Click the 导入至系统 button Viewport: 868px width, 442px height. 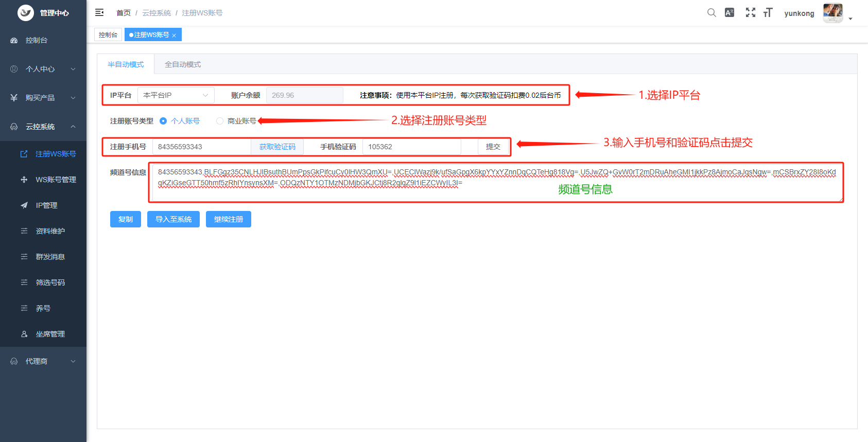coord(173,219)
